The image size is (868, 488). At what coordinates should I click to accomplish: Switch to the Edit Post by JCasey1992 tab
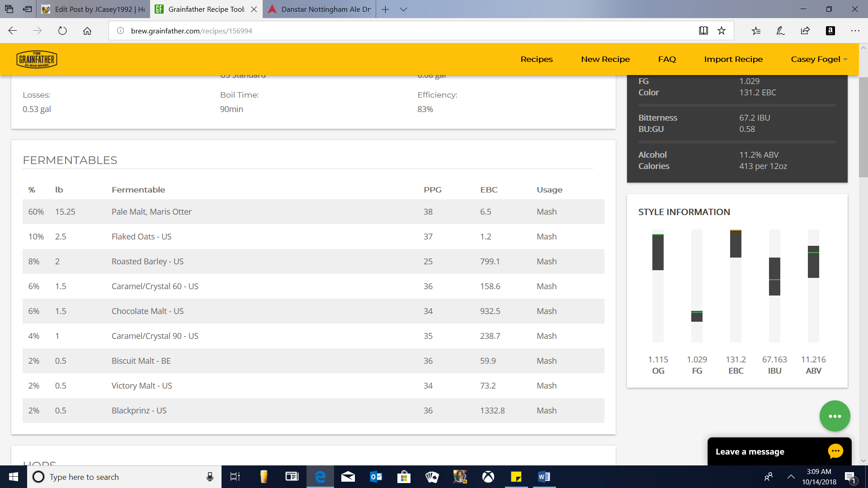[94, 9]
